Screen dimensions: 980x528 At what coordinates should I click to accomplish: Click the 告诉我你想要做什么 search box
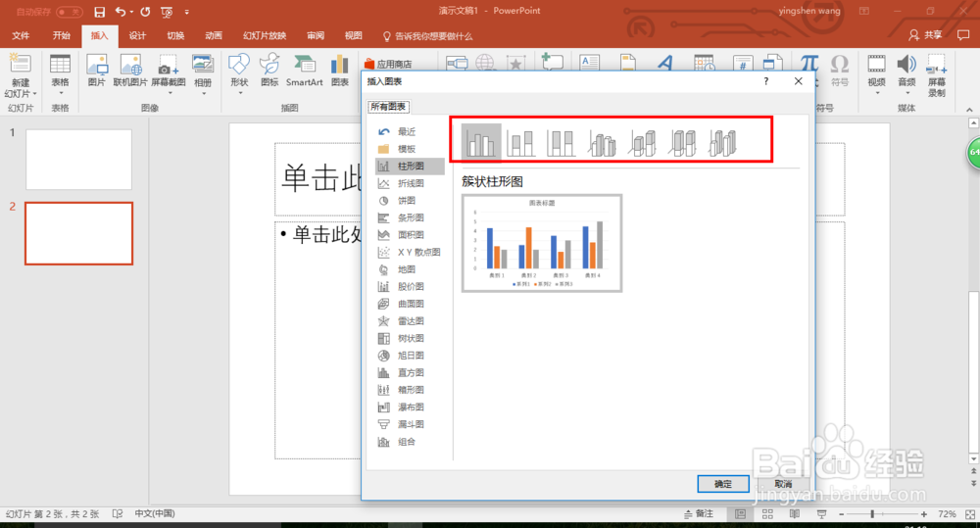[x=427, y=36]
